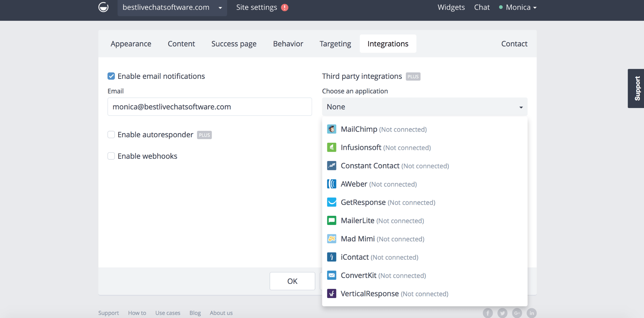Select the Mad Mimi option

click(x=425, y=239)
